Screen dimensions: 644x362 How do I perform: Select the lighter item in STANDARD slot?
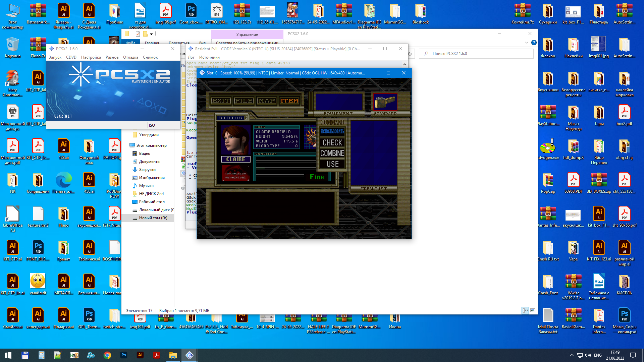pyautogui.click(x=385, y=102)
